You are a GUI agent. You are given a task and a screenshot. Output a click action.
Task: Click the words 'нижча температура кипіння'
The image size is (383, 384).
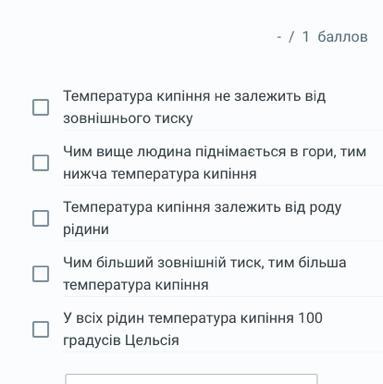(x=160, y=174)
